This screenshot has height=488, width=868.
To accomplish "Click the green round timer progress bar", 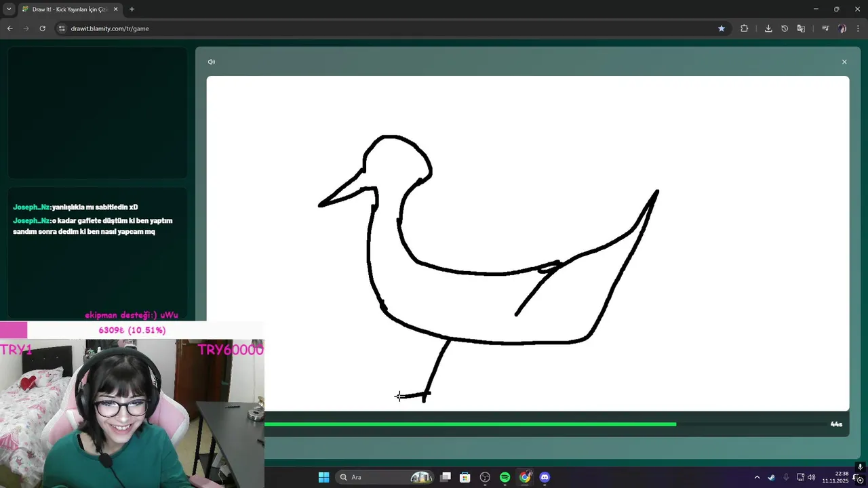I will 470,424.
